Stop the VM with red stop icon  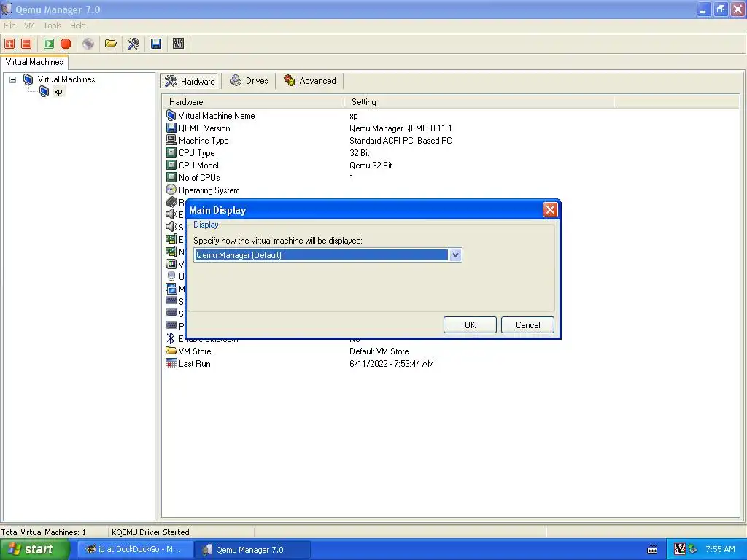[x=66, y=44]
